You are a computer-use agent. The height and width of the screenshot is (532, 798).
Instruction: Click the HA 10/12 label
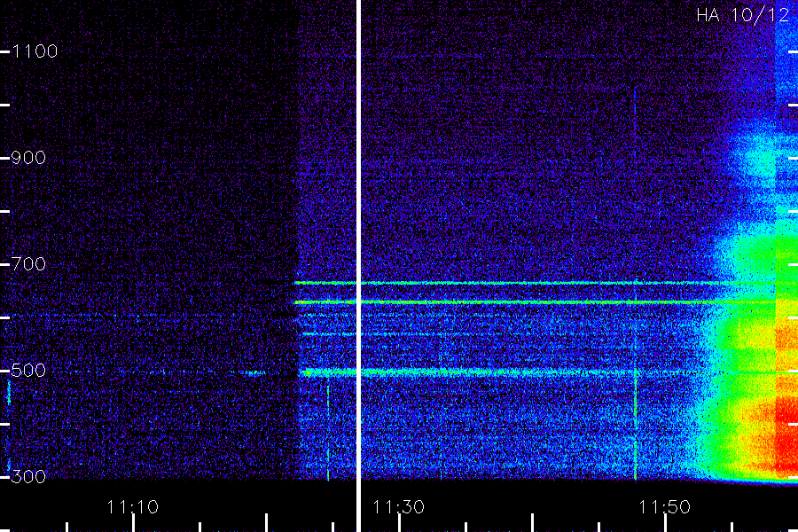coord(742,15)
